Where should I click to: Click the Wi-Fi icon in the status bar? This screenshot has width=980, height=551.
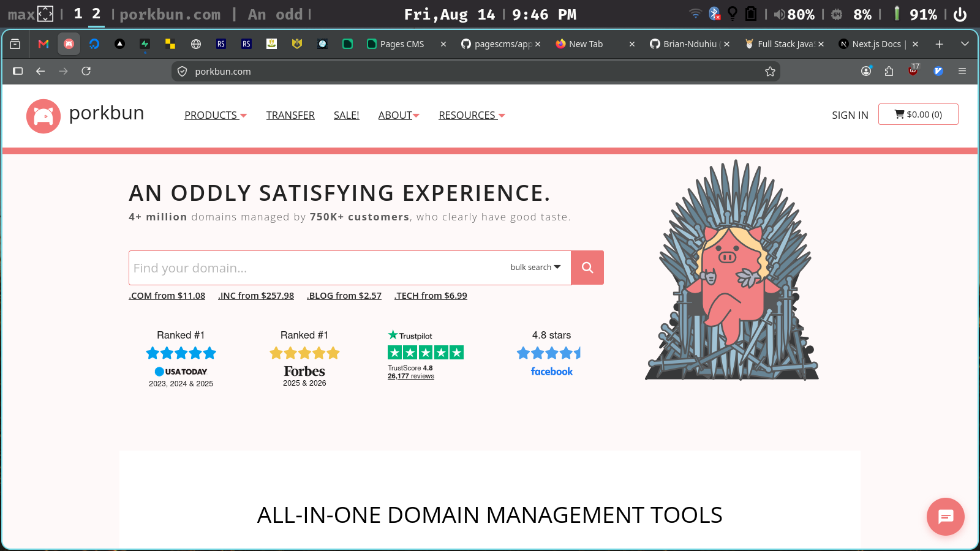[x=695, y=13]
